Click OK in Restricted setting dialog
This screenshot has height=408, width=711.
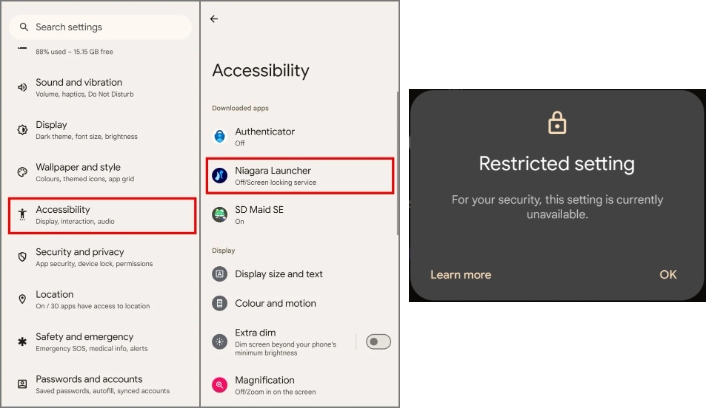(x=668, y=275)
